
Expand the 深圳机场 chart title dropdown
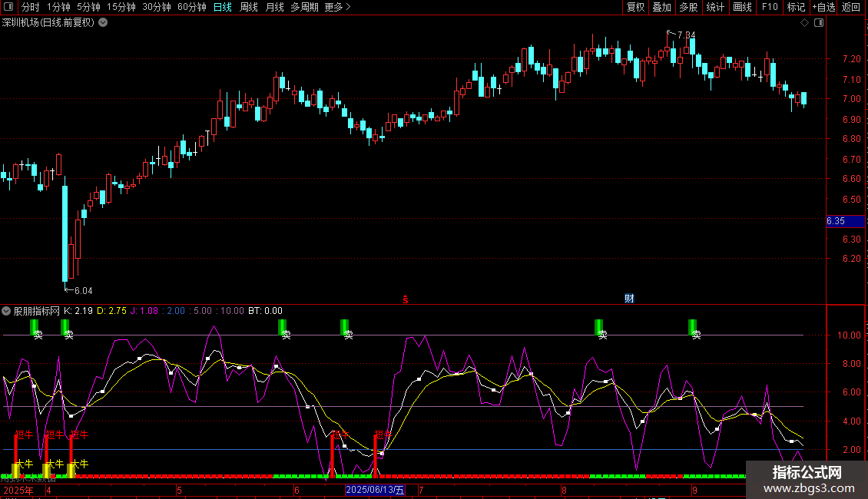tap(103, 23)
